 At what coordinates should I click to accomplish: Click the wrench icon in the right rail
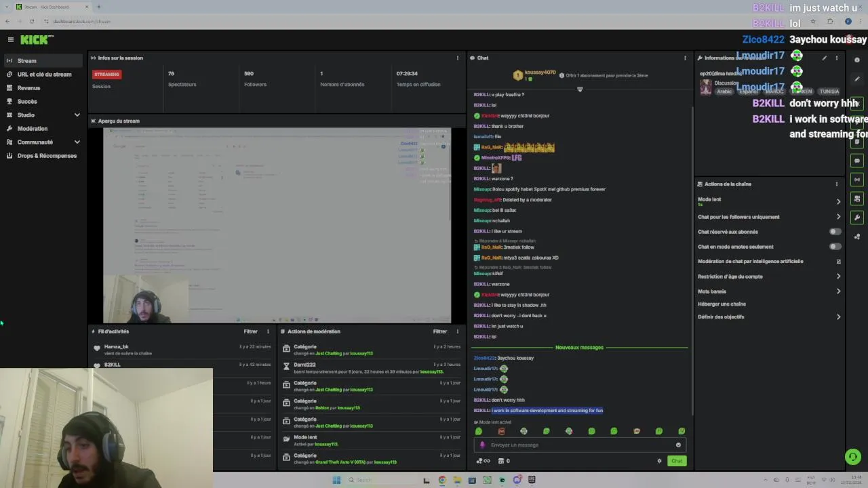pos(857,218)
